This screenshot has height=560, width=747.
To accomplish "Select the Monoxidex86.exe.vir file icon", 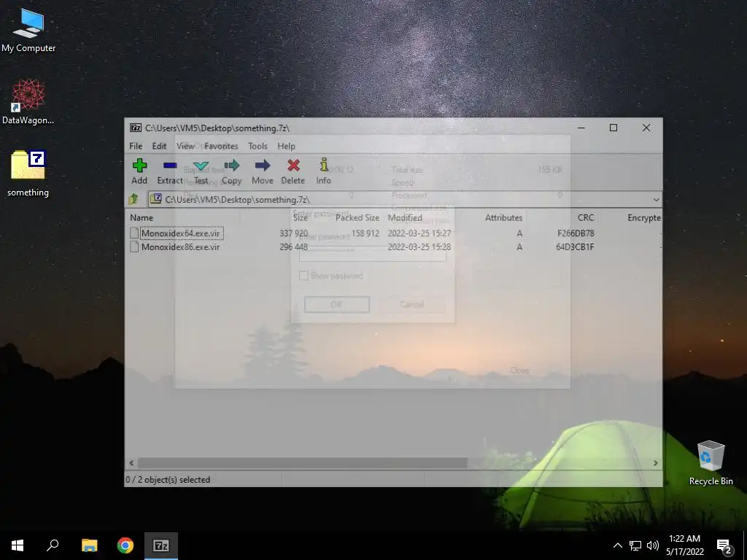I will click(134, 246).
